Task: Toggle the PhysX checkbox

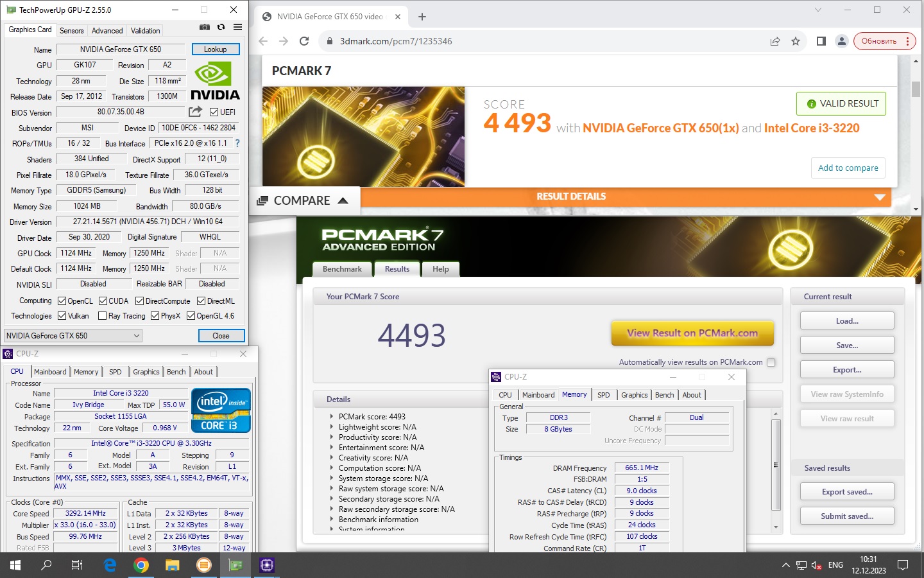Action: 155,315
